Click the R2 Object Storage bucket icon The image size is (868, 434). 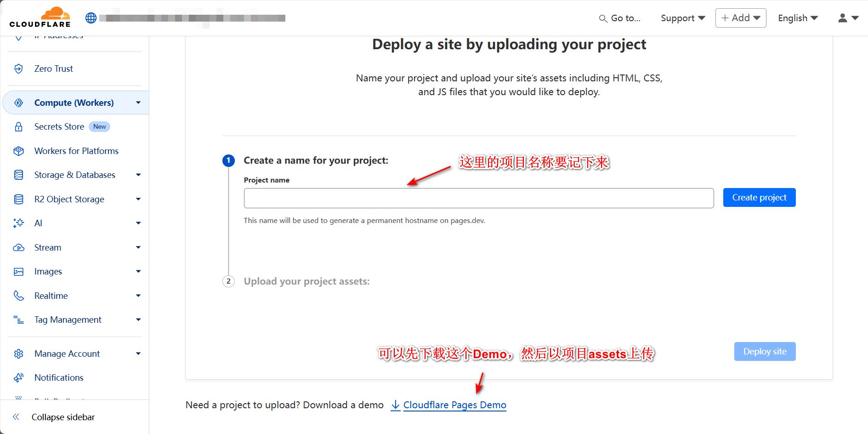[x=18, y=199]
